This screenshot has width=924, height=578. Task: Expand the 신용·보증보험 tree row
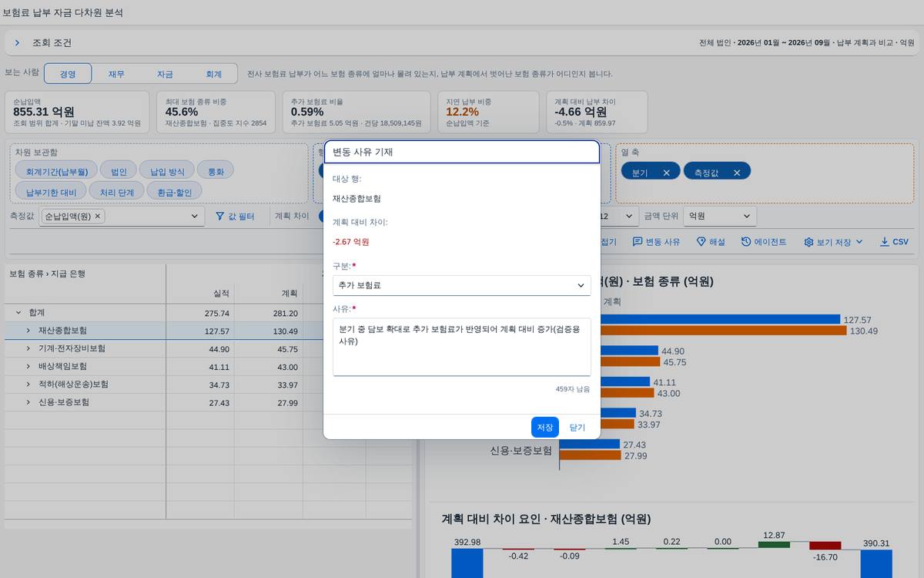point(28,402)
